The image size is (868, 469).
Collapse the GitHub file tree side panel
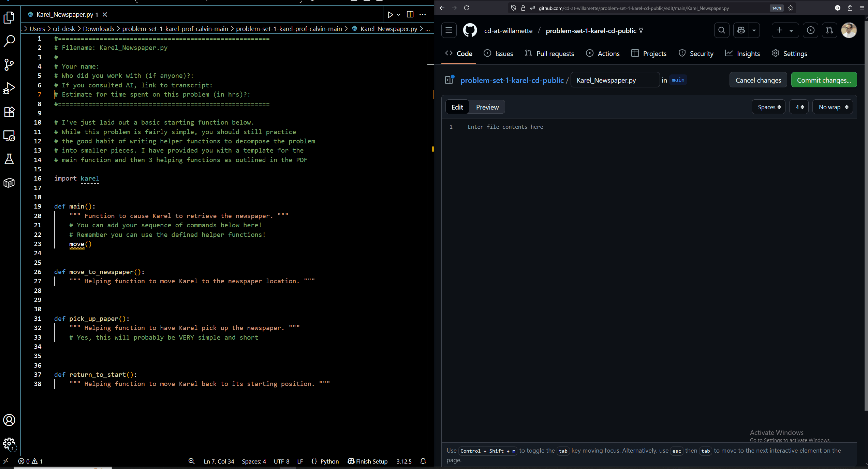[449, 80]
